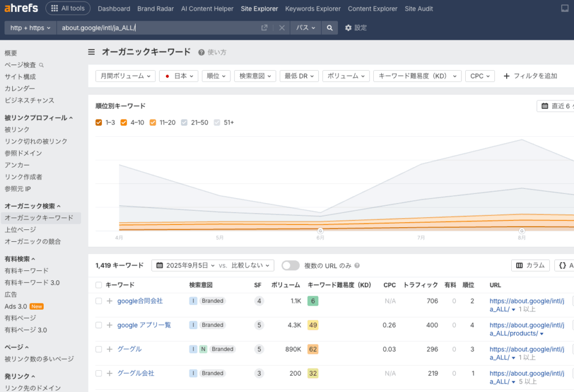Enable the 21–50 position checkbox
This screenshot has height=392, width=574.
click(184, 122)
